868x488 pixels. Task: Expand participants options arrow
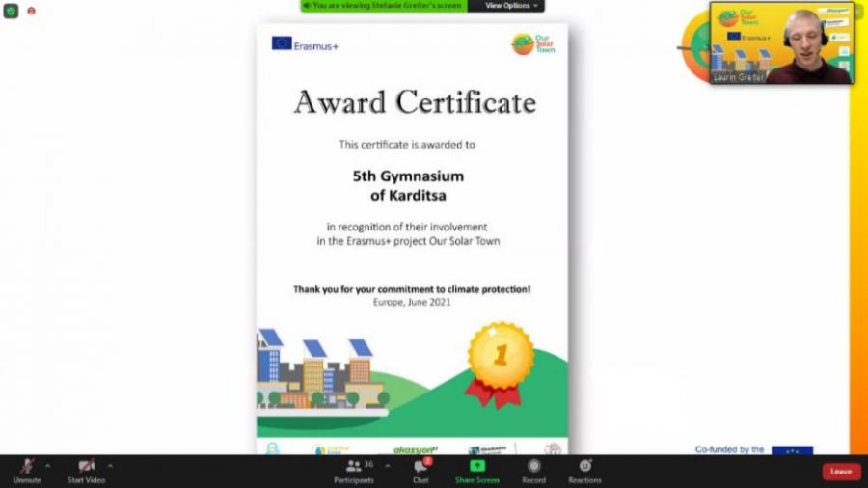point(387,466)
